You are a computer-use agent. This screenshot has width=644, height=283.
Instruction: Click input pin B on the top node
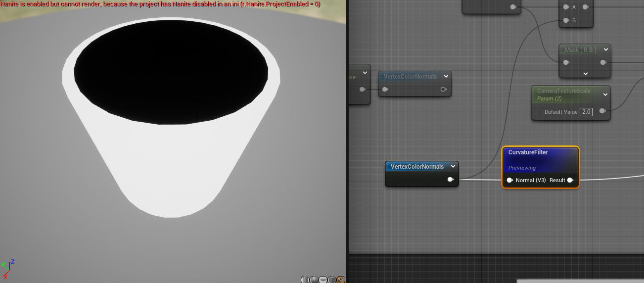click(x=566, y=20)
